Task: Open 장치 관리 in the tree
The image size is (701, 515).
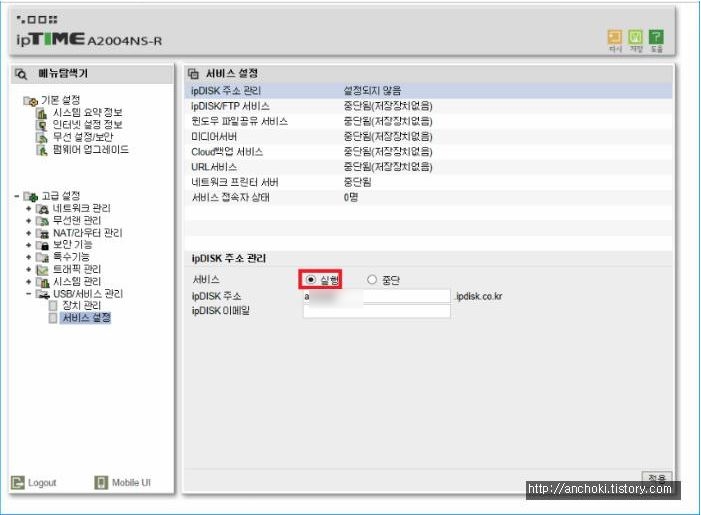Action: tap(81, 306)
